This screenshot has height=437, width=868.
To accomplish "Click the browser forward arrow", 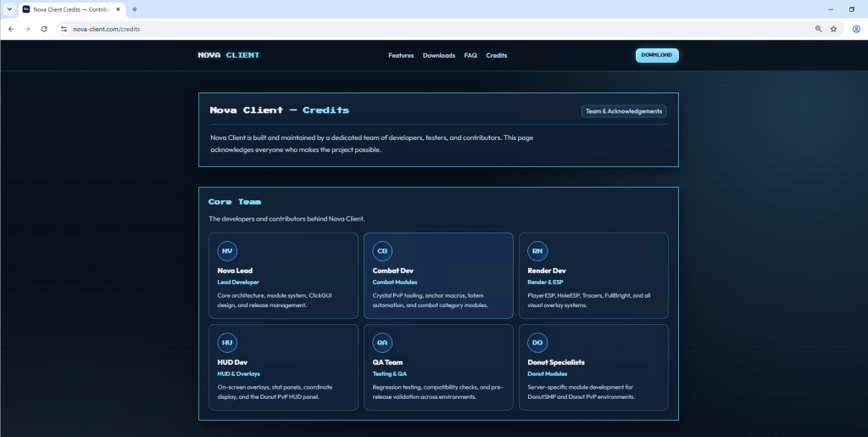I will coord(27,29).
